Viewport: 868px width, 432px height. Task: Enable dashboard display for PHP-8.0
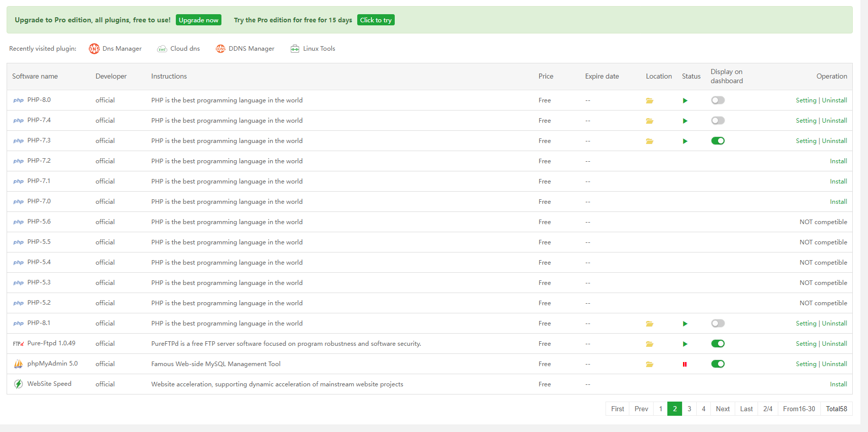pyautogui.click(x=718, y=100)
